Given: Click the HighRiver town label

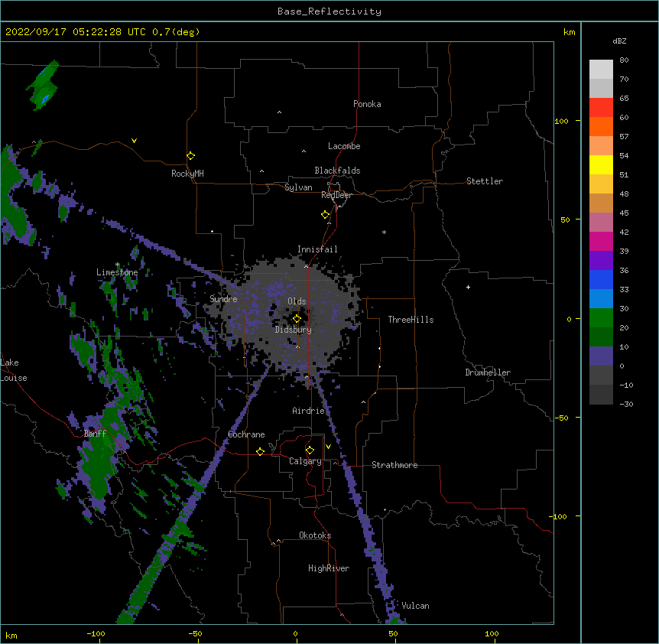Looking at the screenshot, I should (x=329, y=568).
